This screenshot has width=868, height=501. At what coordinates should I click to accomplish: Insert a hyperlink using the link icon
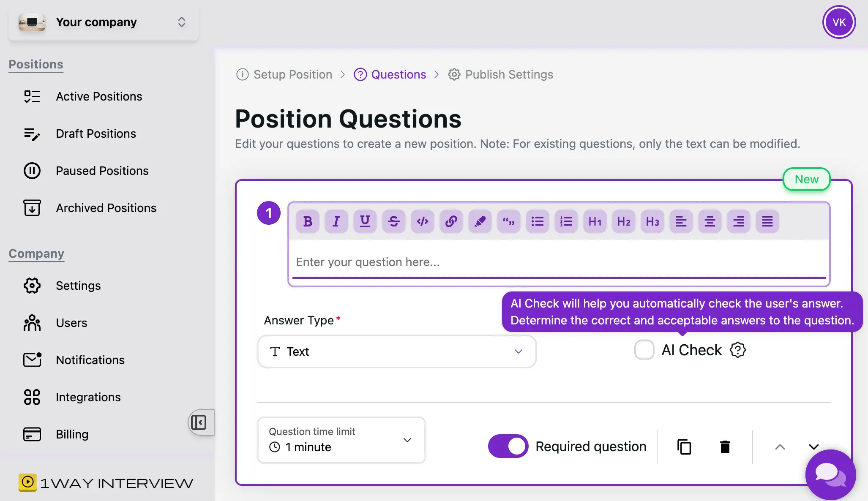point(451,221)
